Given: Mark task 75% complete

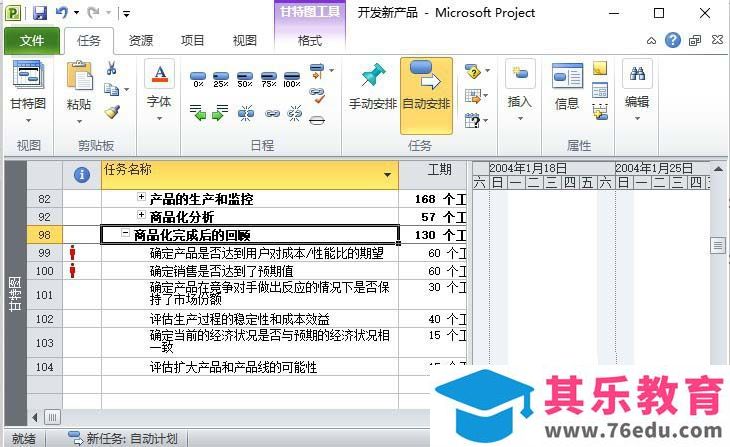Looking at the screenshot, I should pyautogui.click(x=269, y=80).
